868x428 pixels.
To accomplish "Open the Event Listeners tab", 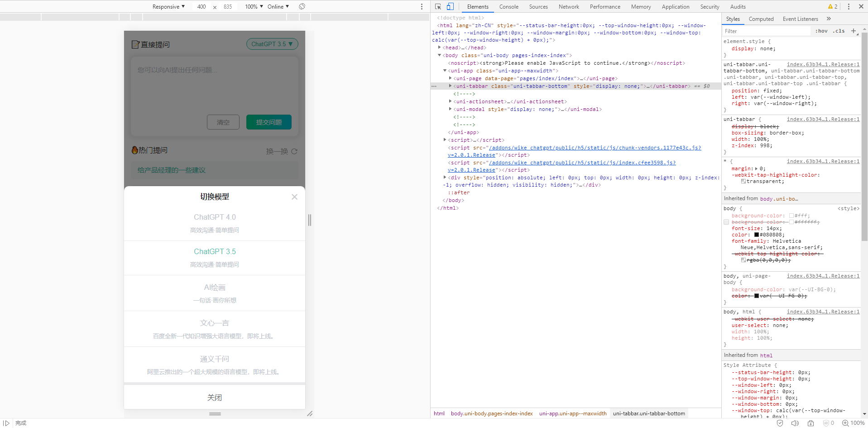I will [x=800, y=19].
